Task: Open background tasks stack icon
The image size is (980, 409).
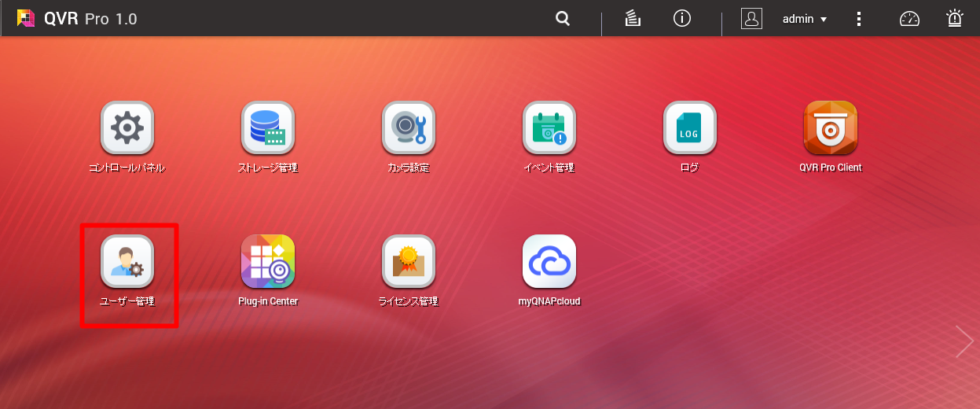Action: [x=633, y=19]
